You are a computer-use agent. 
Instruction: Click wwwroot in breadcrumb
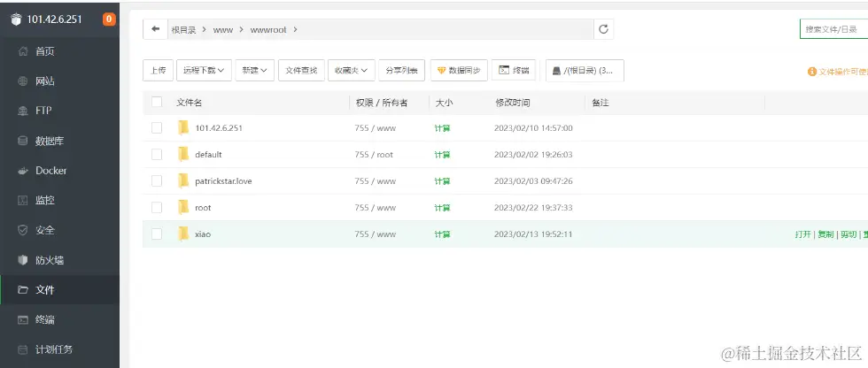(267, 30)
